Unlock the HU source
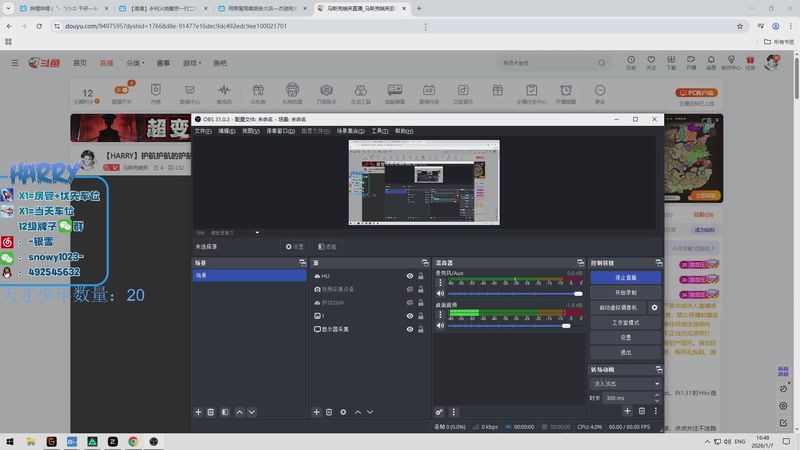The width and height of the screenshot is (800, 450). click(x=421, y=276)
